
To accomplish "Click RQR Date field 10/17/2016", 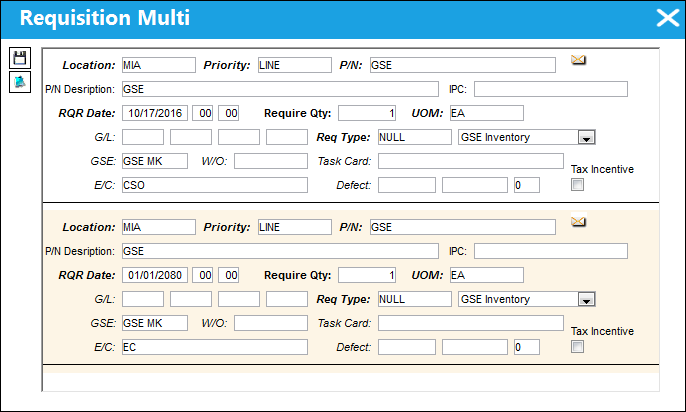I will (155, 113).
